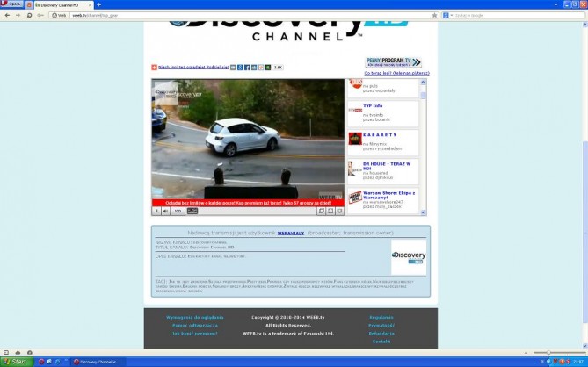Open the Opera main menu button
The image size is (588, 367).
click(11, 4)
